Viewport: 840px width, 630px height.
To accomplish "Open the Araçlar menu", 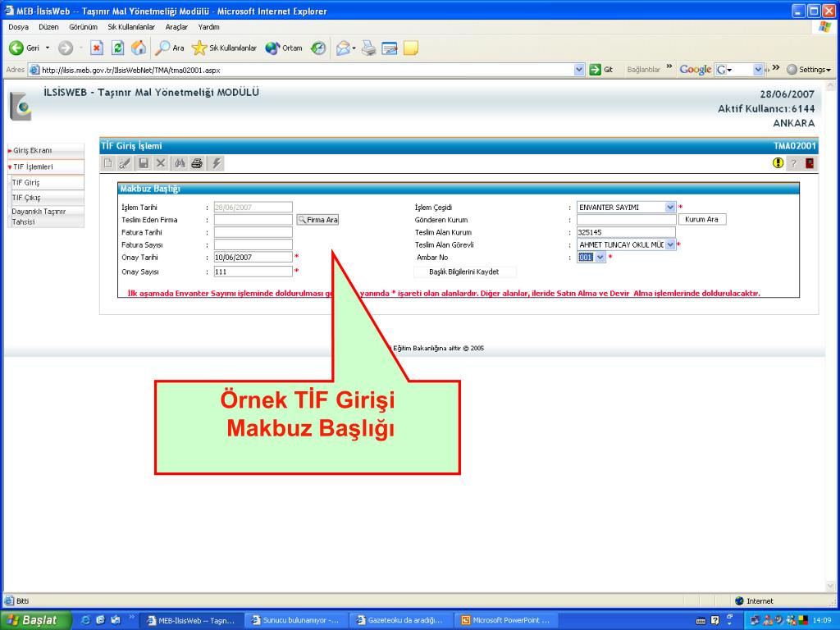I will click(x=176, y=27).
